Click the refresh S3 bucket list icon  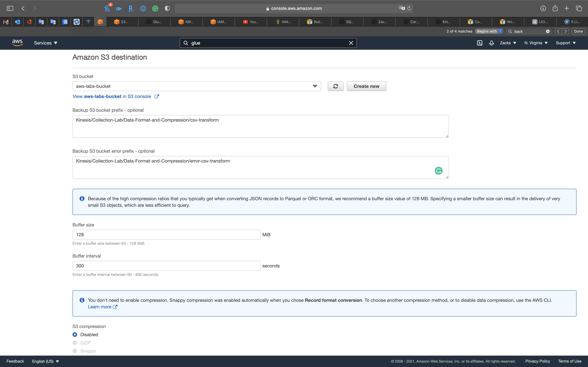tap(335, 86)
